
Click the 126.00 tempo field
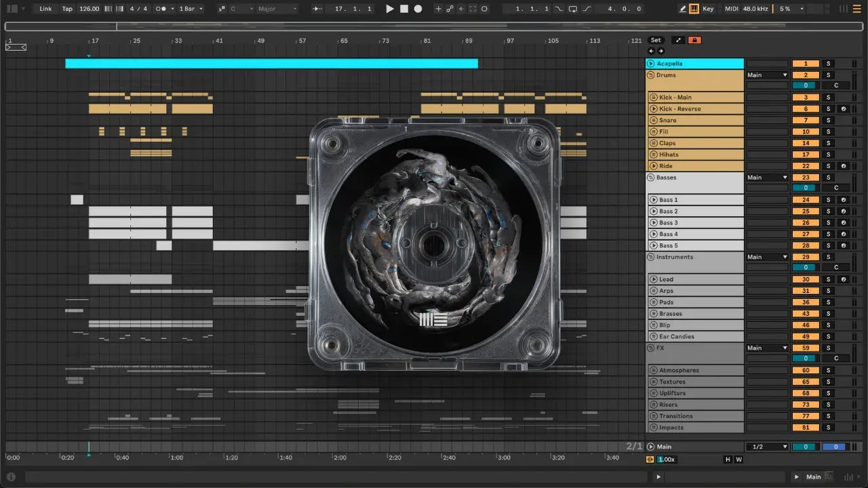click(89, 9)
